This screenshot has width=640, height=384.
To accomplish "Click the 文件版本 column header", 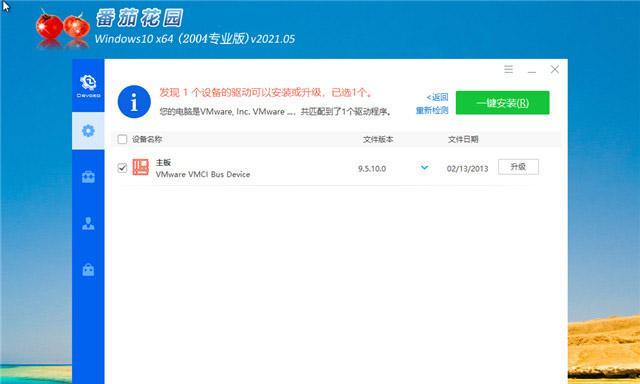I will 378,139.
